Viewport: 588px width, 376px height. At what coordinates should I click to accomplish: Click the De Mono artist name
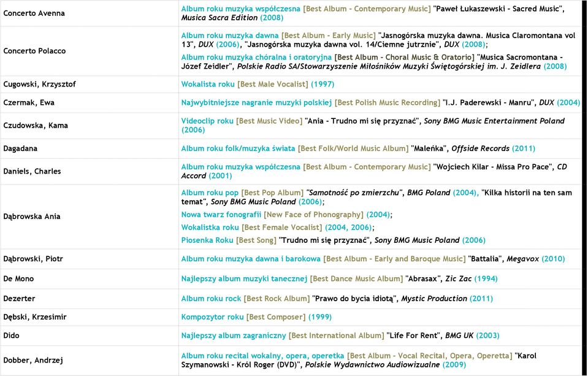[x=18, y=279]
